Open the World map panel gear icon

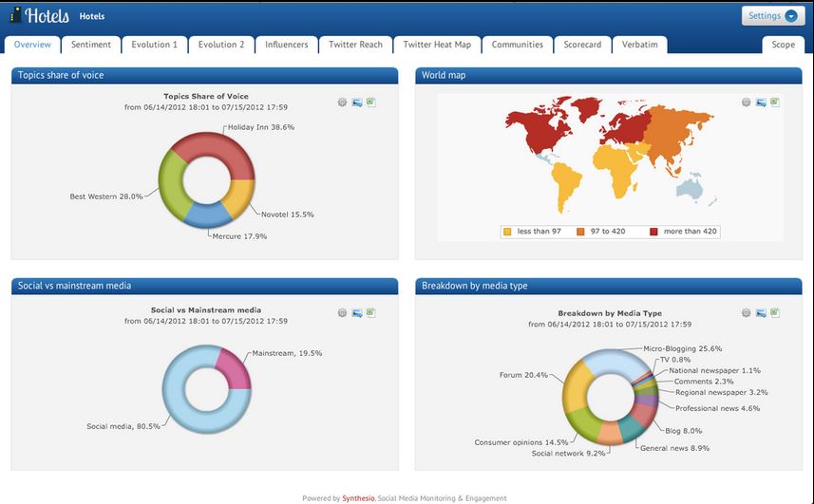pos(747,102)
